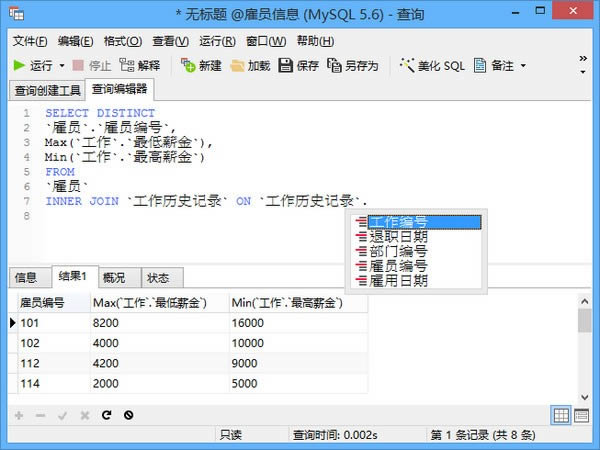The image size is (600, 450).
Task: Open the toolbar options down arrow
Action: 583,72
